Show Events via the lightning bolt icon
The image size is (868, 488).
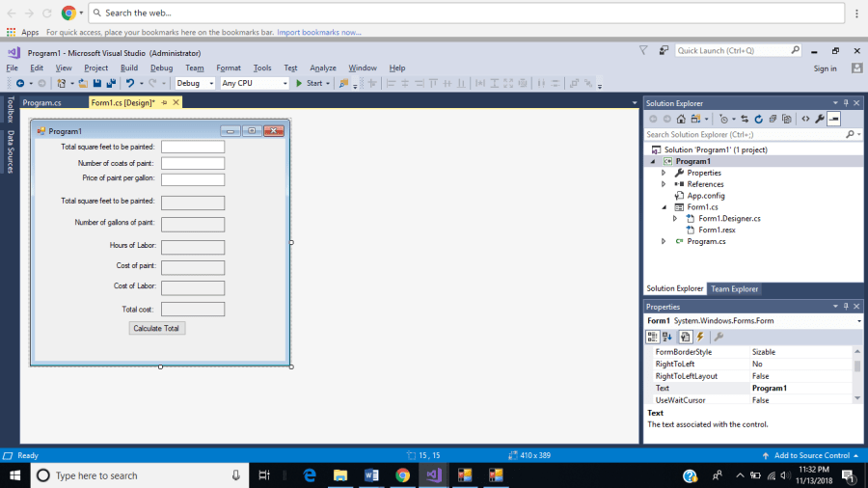click(700, 337)
